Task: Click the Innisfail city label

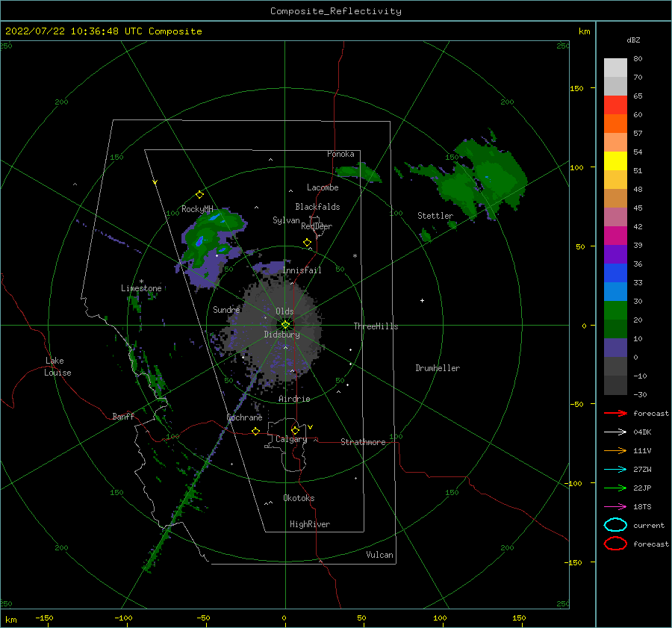Action: click(302, 270)
